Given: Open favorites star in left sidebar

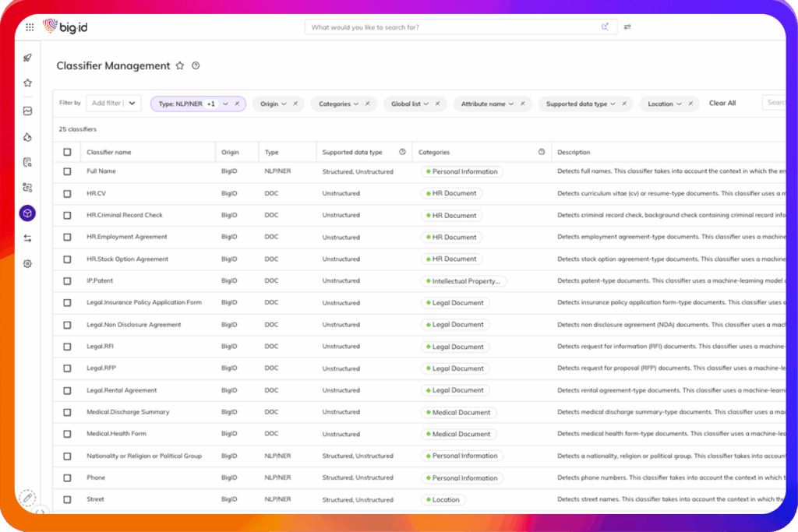Looking at the screenshot, I should 27,83.
